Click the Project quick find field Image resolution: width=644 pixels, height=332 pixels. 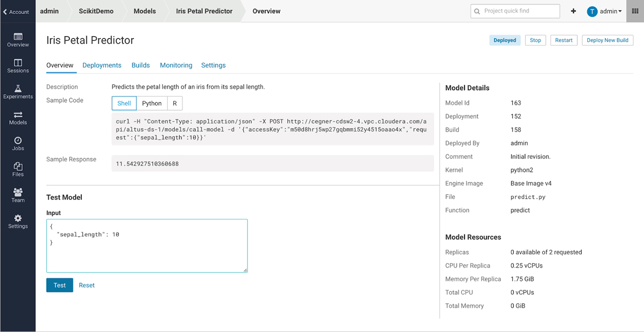[515, 11]
